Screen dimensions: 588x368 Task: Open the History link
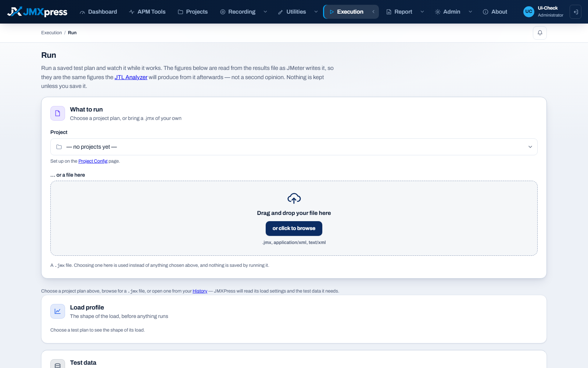coord(200,291)
